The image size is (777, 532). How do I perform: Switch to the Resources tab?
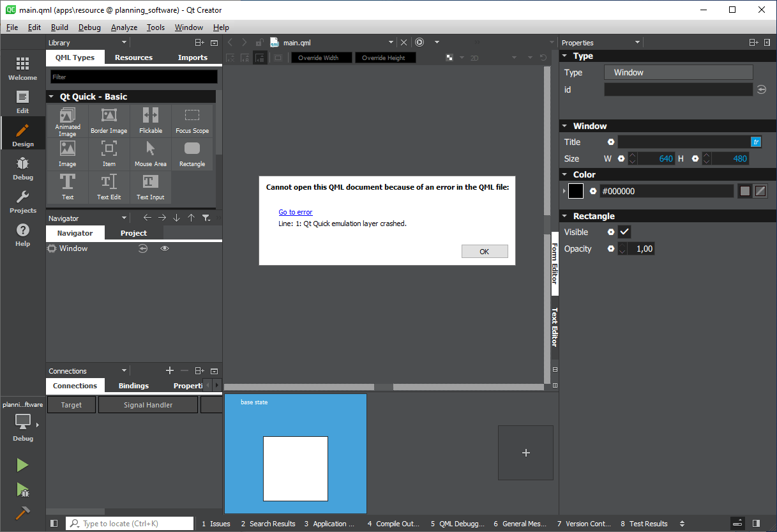[x=133, y=57]
